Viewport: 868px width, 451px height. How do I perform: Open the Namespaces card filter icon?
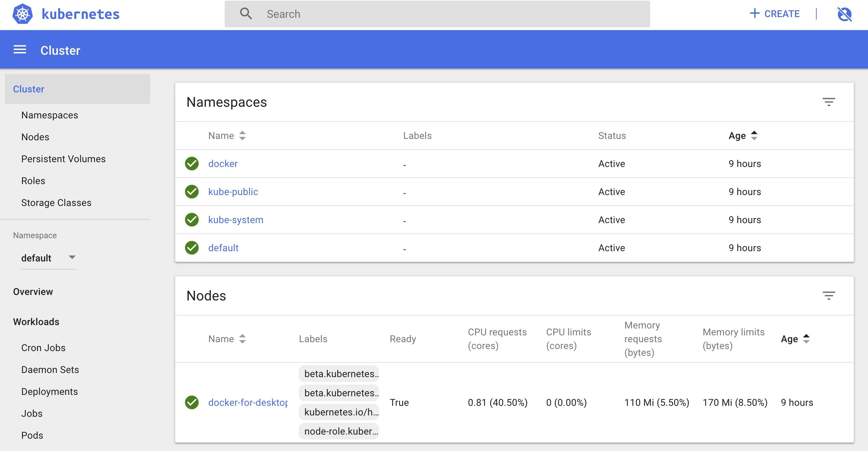(x=829, y=102)
